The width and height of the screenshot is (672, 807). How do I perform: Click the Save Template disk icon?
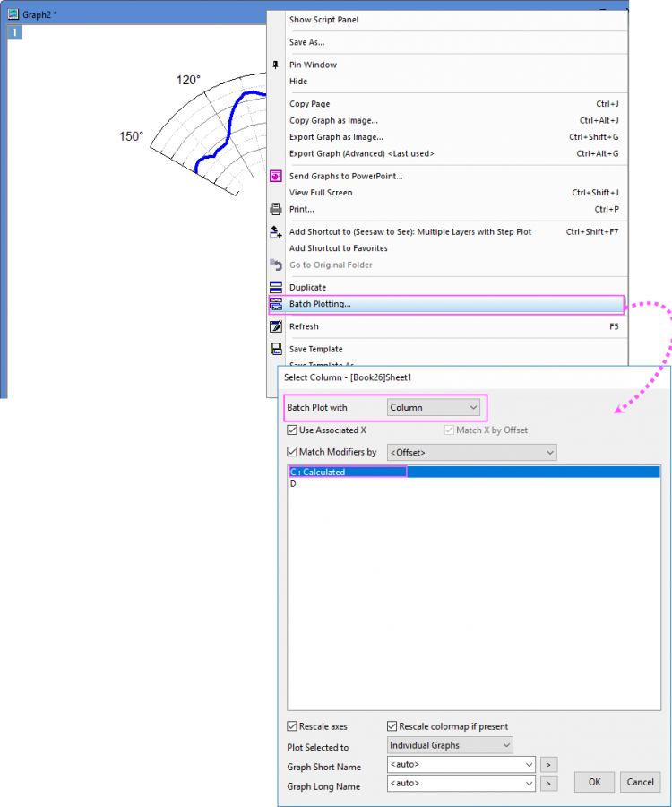tap(276, 350)
